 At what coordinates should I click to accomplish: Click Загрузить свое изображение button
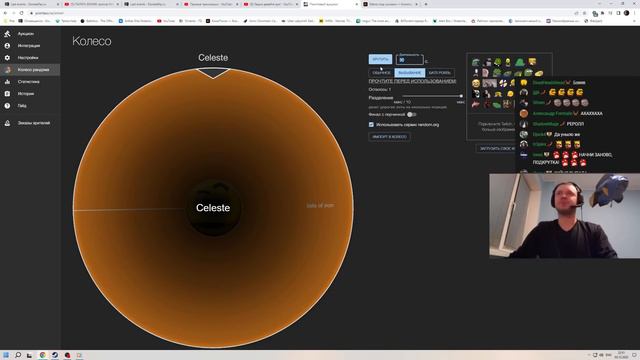tap(496, 149)
